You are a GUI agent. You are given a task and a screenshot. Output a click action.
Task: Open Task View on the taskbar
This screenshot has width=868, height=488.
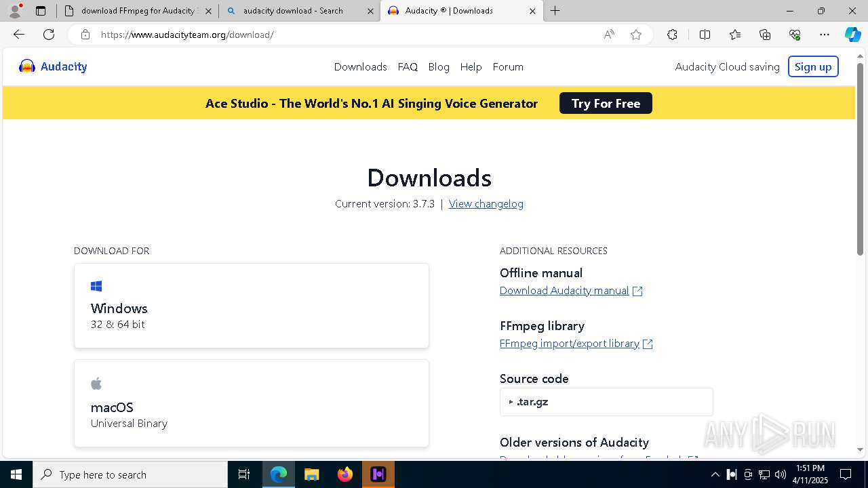tap(244, 474)
